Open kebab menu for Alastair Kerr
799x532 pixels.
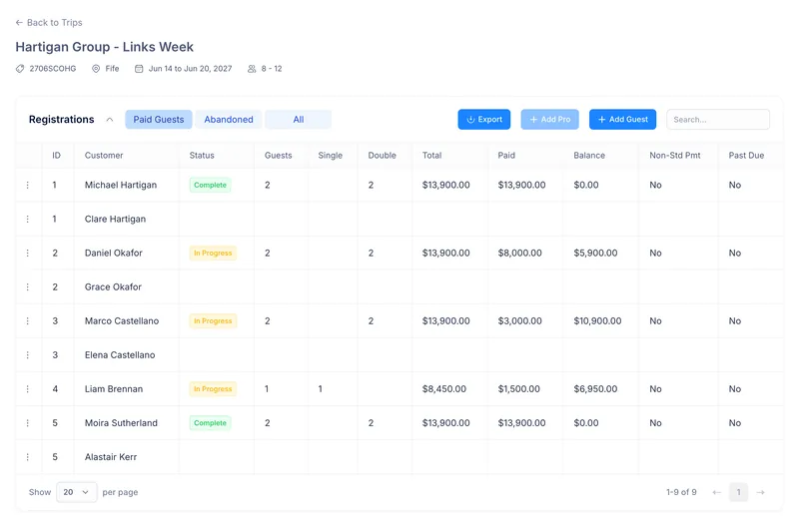coord(28,457)
